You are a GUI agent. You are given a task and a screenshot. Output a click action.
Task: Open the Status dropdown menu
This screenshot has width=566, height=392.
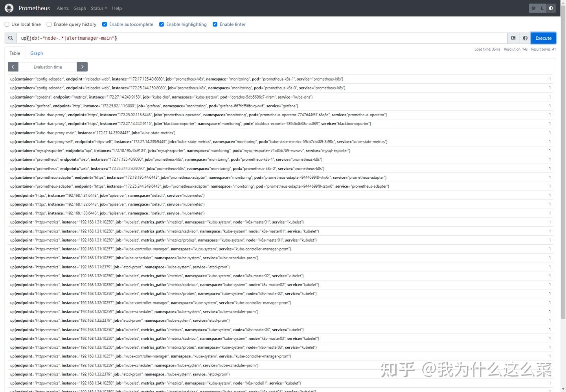pyautogui.click(x=98, y=8)
